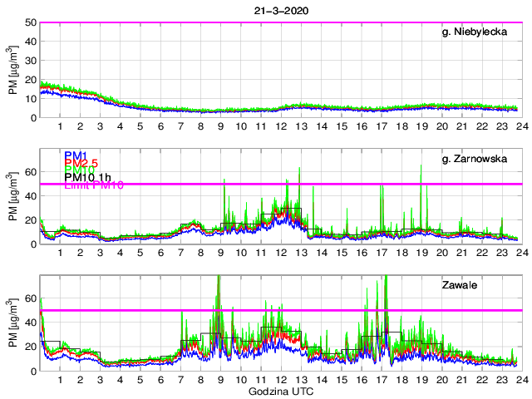Click the 60 value on bottom panel y-axis
The width and height of the screenshot is (532, 399).
coord(29,298)
